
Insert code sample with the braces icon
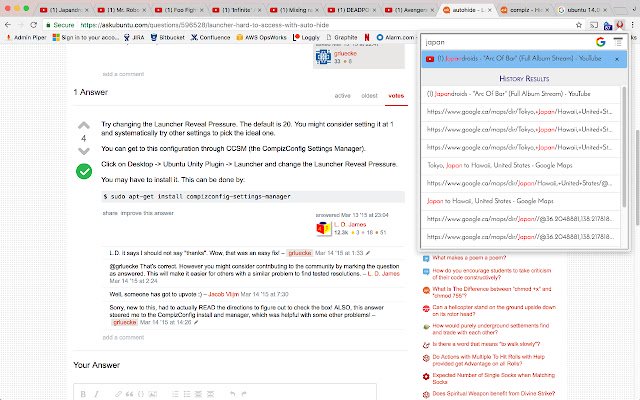click(141, 394)
